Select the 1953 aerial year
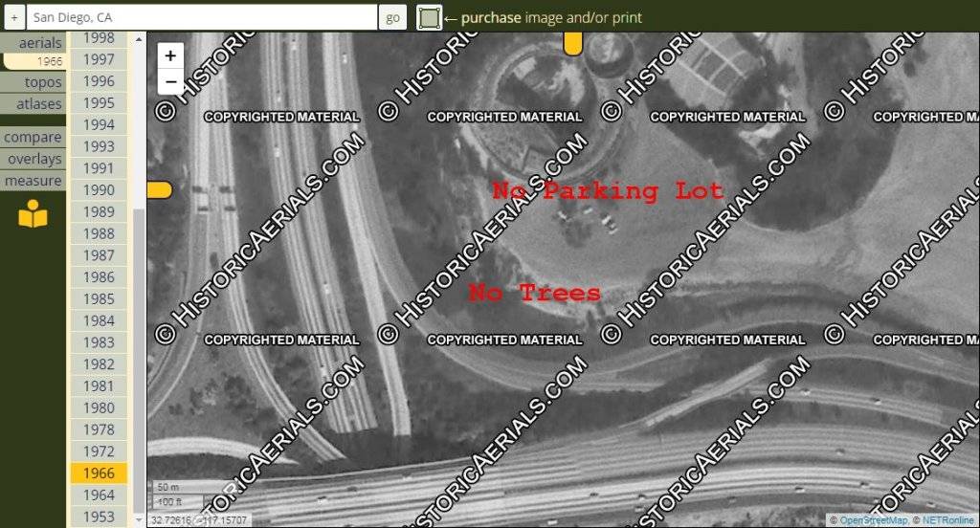 pyautogui.click(x=99, y=517)
